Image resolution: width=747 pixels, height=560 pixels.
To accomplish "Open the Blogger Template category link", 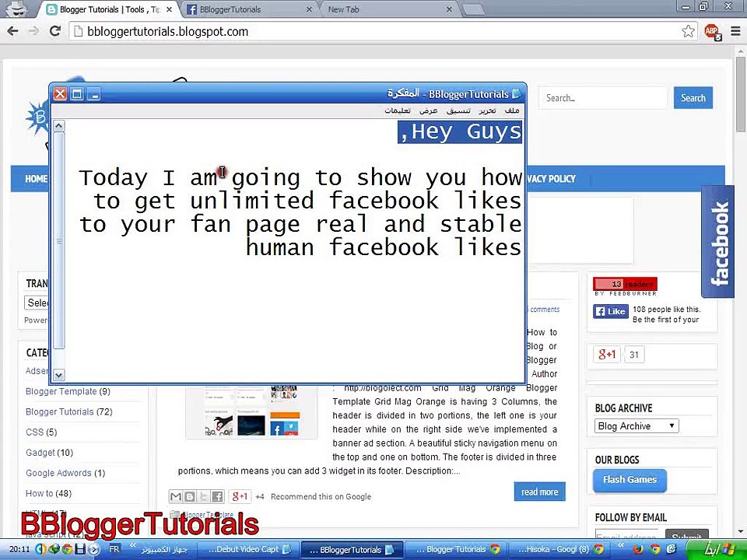I will point(61,391).
